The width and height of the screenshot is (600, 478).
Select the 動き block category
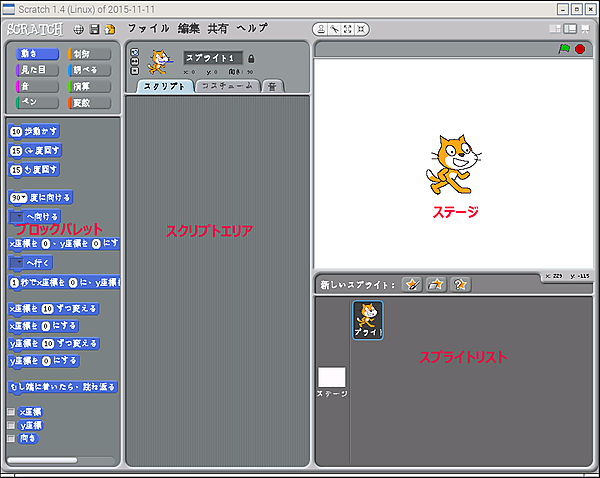pyautogui.click(x=37, y=54)
